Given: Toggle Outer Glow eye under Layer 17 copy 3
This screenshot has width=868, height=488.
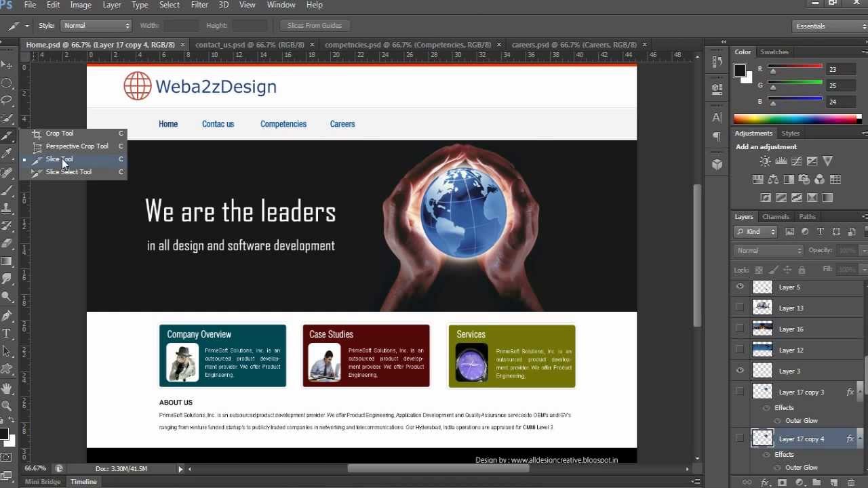Looking at the screenshot, I should coord(778,421).
